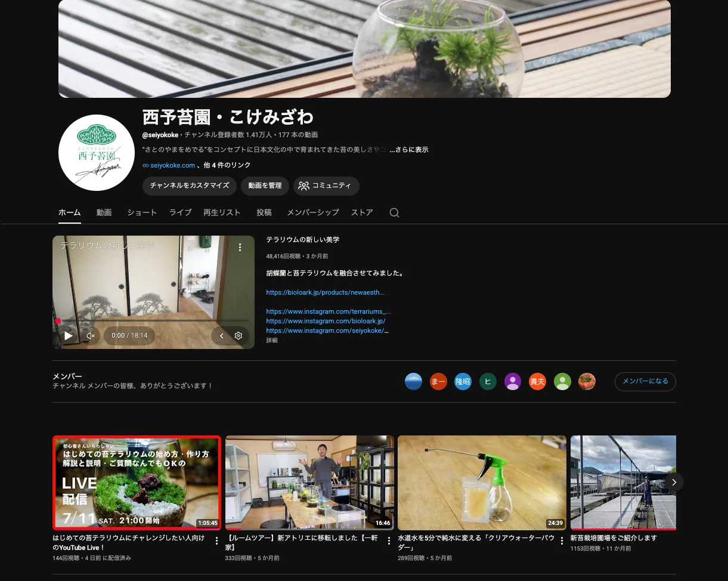Expand description with さらに表示
The width and height of the screenshot is (728, 581).
click(x=409, y=150)
